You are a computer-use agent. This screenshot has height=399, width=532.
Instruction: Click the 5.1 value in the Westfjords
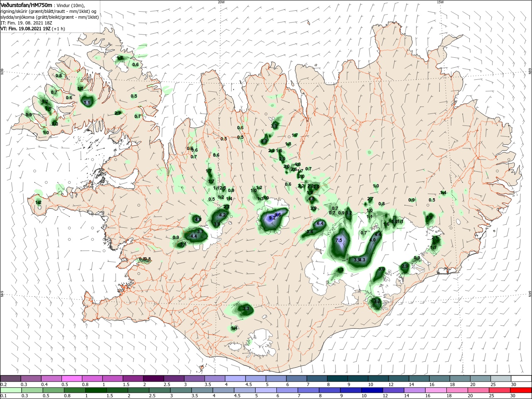tap(87, 102)
